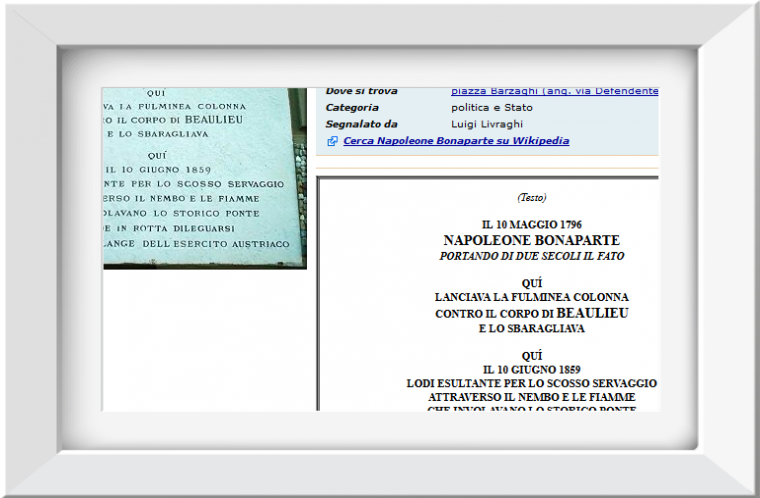
Task: Select 'PORTANDO DI DUE SECOLI IL FATO' line
Action: 532,256
